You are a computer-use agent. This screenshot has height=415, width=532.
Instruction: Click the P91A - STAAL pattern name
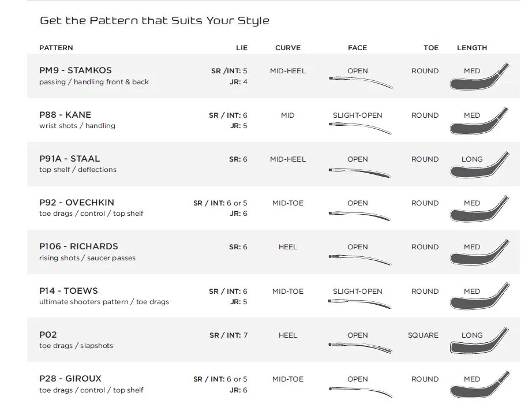(x=69, y=158)
